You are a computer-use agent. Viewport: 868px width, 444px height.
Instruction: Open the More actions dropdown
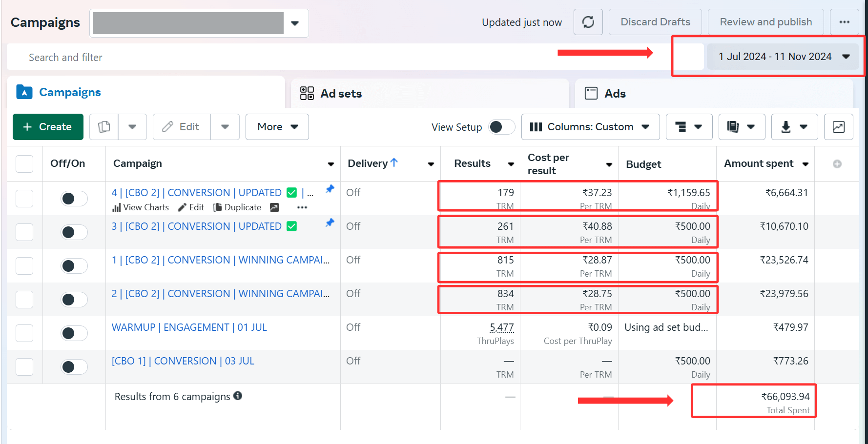tap(277, 127)
